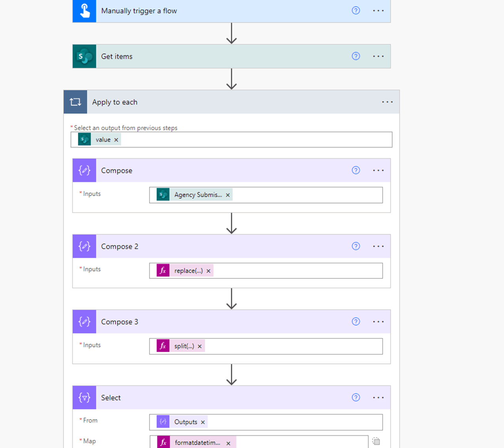Open ellipsis menu on Compose 3
Viewport: 504px width, 448px height.
coord(378,321)
